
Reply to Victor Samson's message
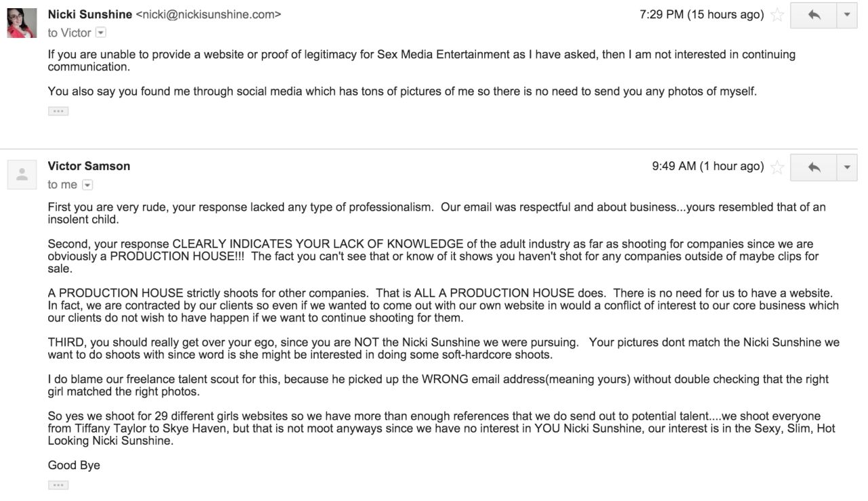click(814, 167)
